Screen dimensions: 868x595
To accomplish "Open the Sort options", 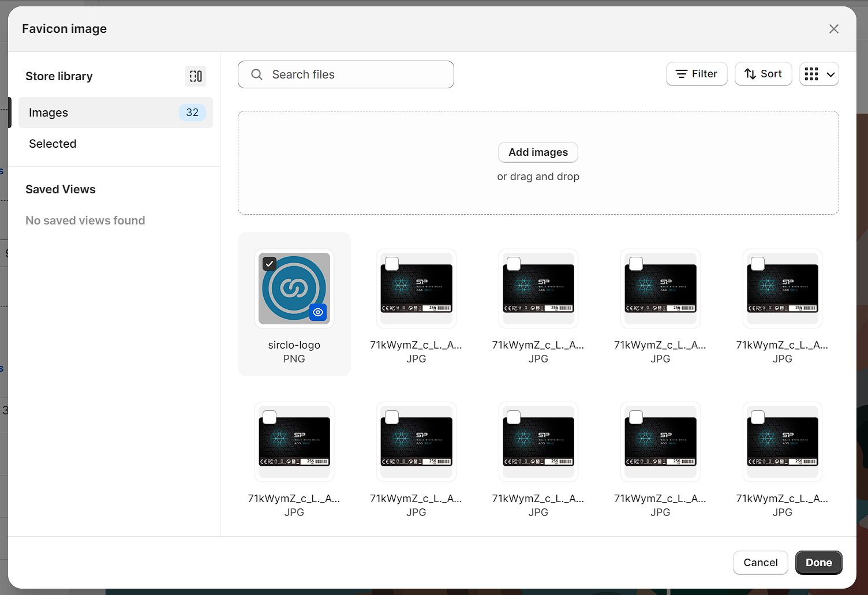I will coord(763,74).
